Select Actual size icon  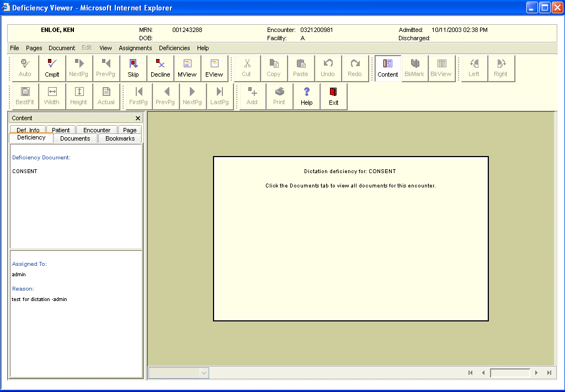(106, 96)
